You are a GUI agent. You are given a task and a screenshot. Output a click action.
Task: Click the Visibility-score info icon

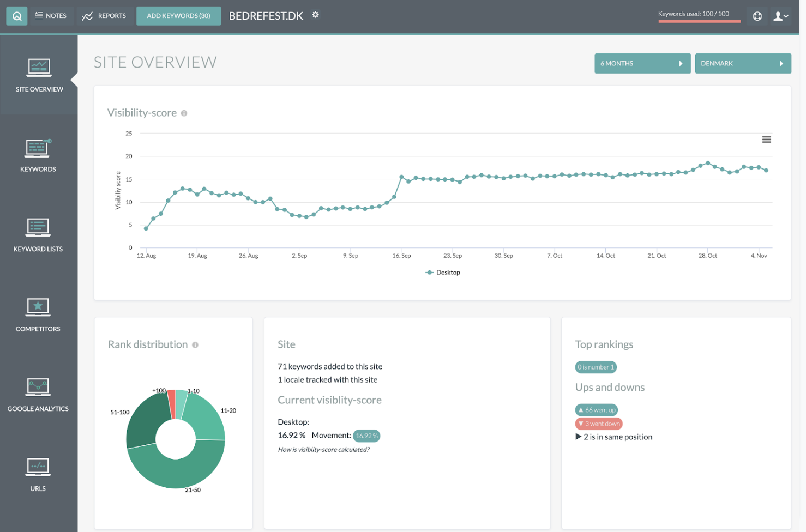pyautogui.click(x=184, y=113)
